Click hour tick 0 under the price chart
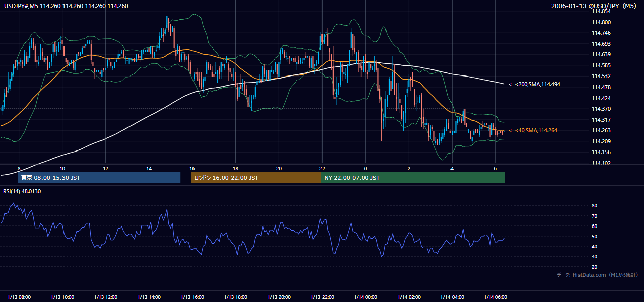Screen dimensions: 644x302 pos(365,168)
